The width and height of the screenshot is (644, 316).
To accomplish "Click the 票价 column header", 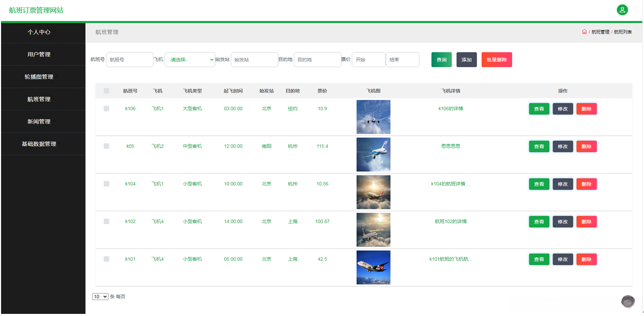I will coord(322,91).
